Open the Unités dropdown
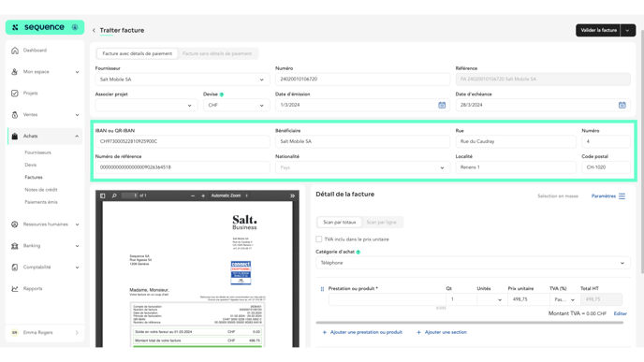644x362 pixels. (x=491, y=299)
